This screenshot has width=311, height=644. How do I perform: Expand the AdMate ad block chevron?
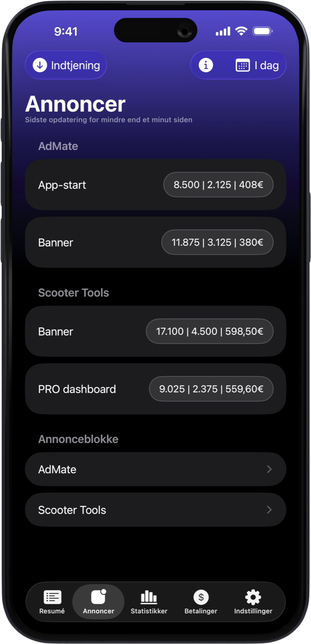[269, 469]
